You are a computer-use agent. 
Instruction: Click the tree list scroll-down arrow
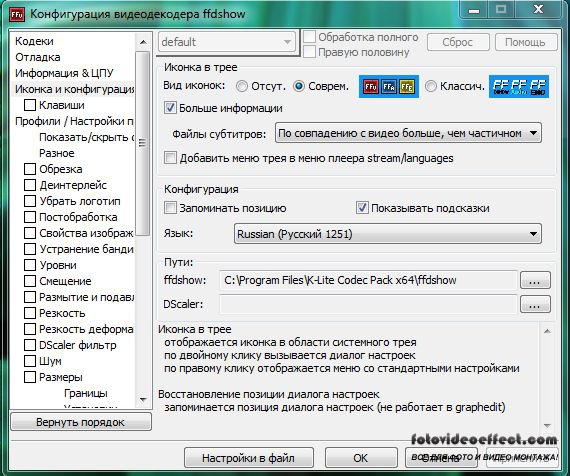click(143, 400)
